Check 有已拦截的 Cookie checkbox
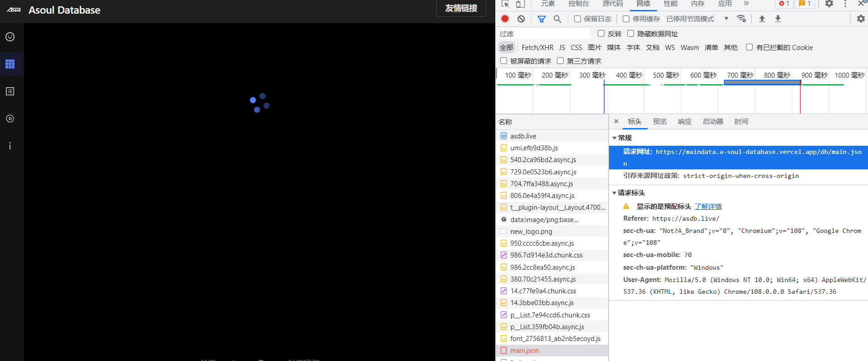This screenshot has height=361, width=868. [x=749, y=47]
